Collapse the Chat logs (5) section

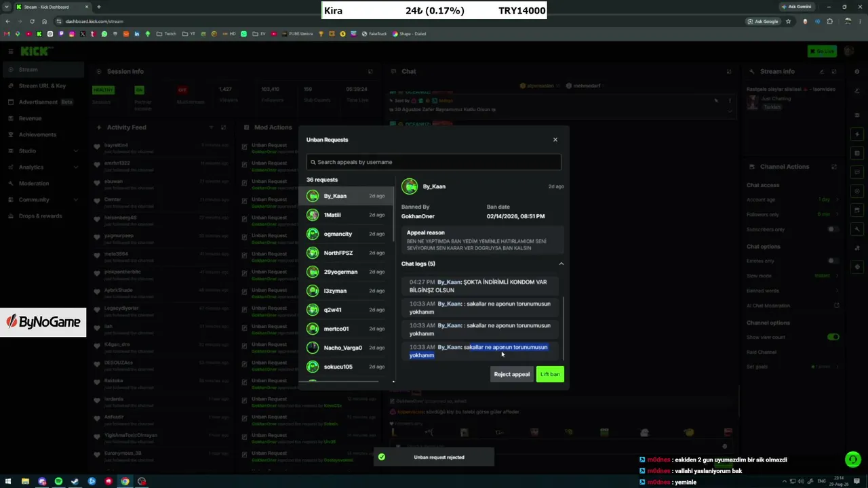tap(561, 264)
